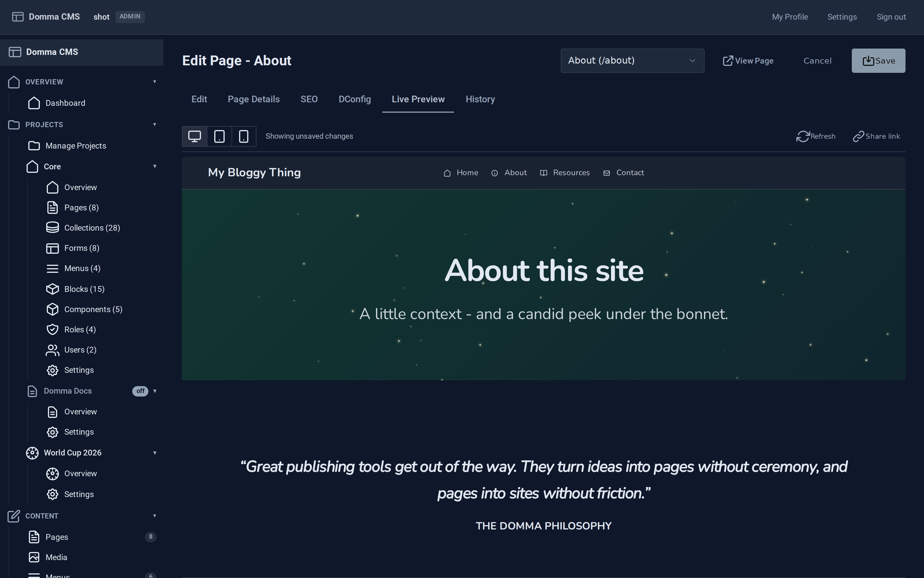Image resolution: width=924 pixels, height=578 pixels.
Task: Collapse the OVERVIEW sidebar section
Action: (155, 82)
